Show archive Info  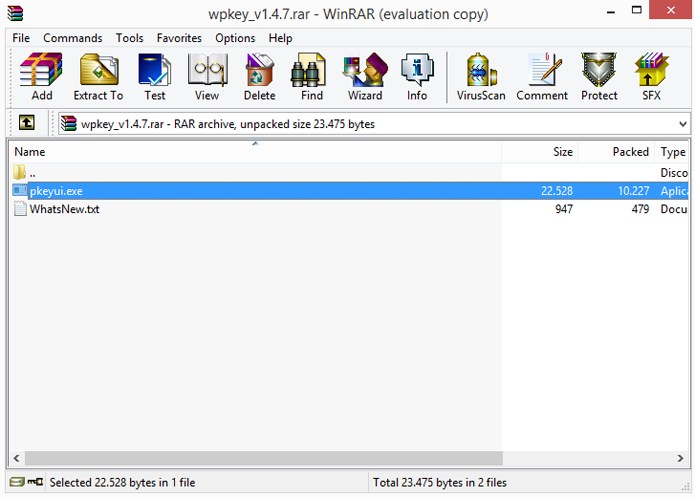417,77
